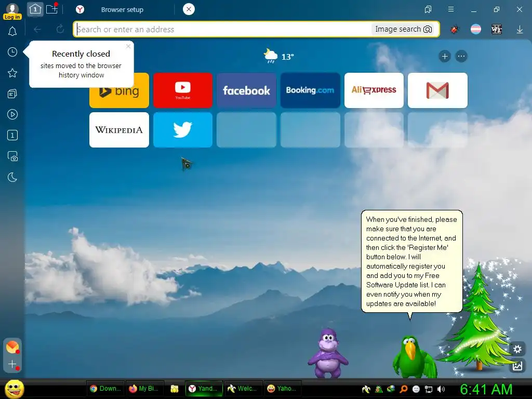The image size is (532, 399).
Task: Open the AliExpress tile
Action: click(x=374, y=90)
